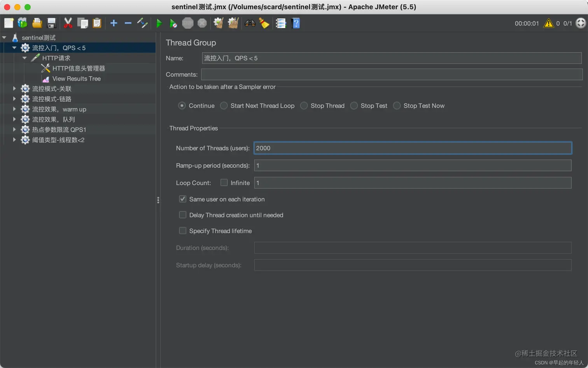Open Help with the question mark icon
The height and width of the screenshot is (368, 588).
tap(296, 23)
